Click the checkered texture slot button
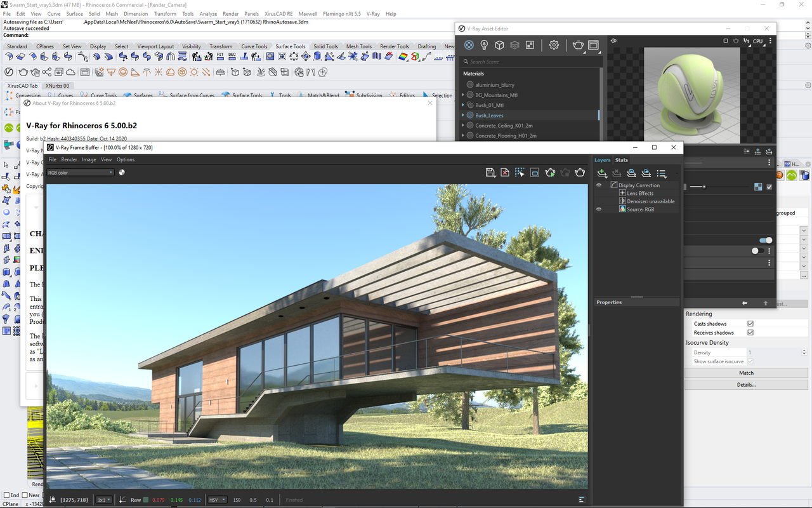The height and width of the screenshot is (508, 812). [x=758, y=187]
